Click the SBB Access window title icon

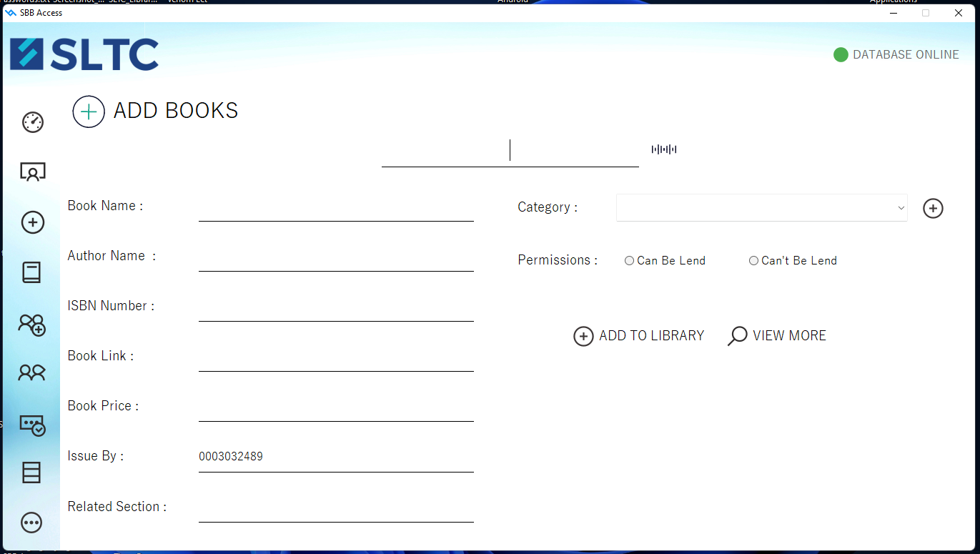(x=11, y=13)
